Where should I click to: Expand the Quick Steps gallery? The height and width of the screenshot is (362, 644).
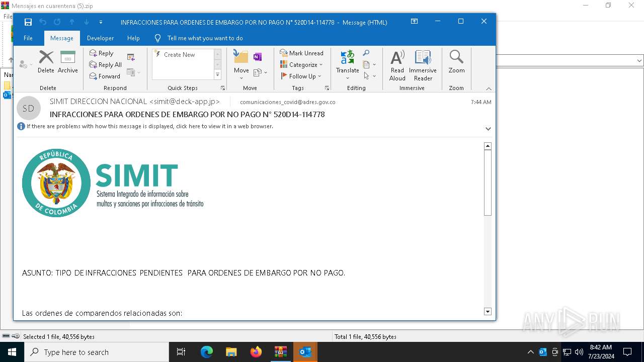click(x=217, y=75)
